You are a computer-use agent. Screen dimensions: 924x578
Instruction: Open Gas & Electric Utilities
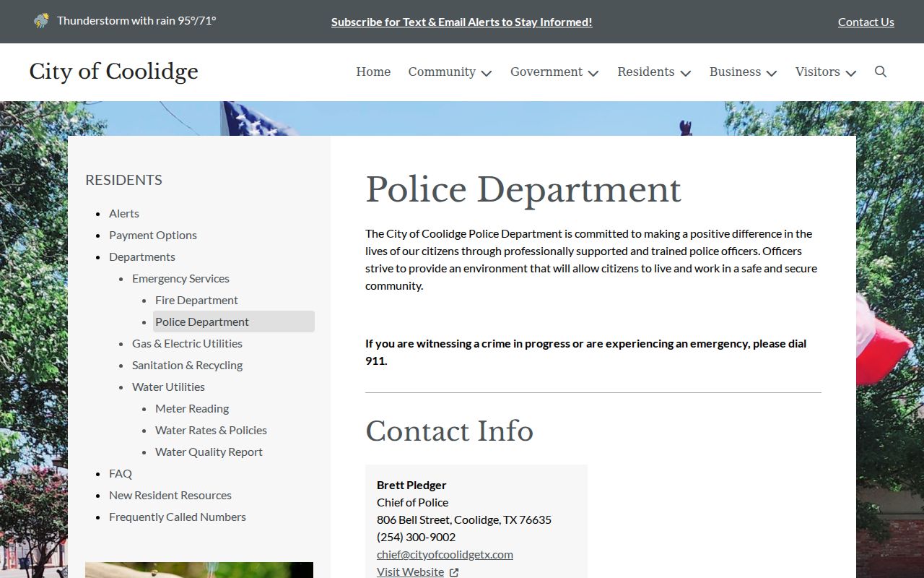point(187,343)
